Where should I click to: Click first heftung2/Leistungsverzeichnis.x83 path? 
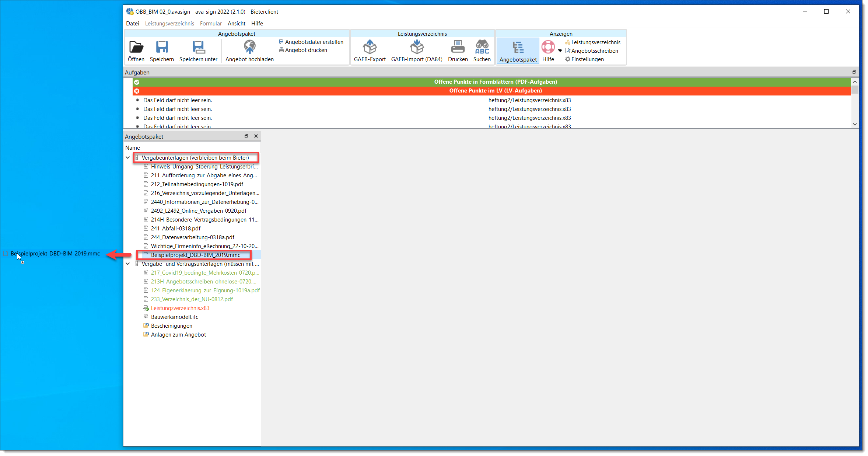point(529,100)
